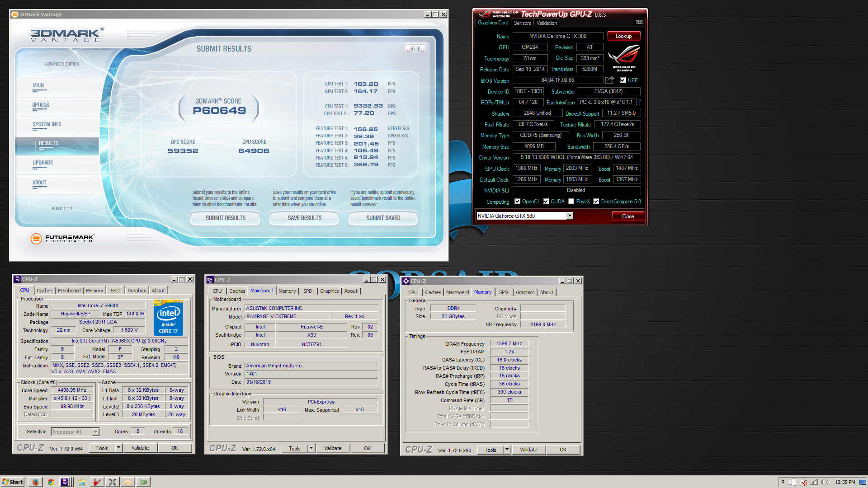Open Action Center flag tray icon

pyautogui.click(x=803, y=482)
